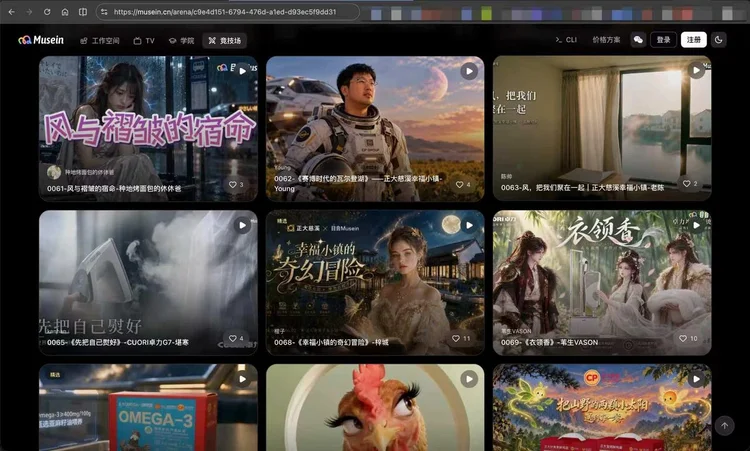Click the scroll-to-top arrow button
This screenshot has width=750, height=451.
725,425
